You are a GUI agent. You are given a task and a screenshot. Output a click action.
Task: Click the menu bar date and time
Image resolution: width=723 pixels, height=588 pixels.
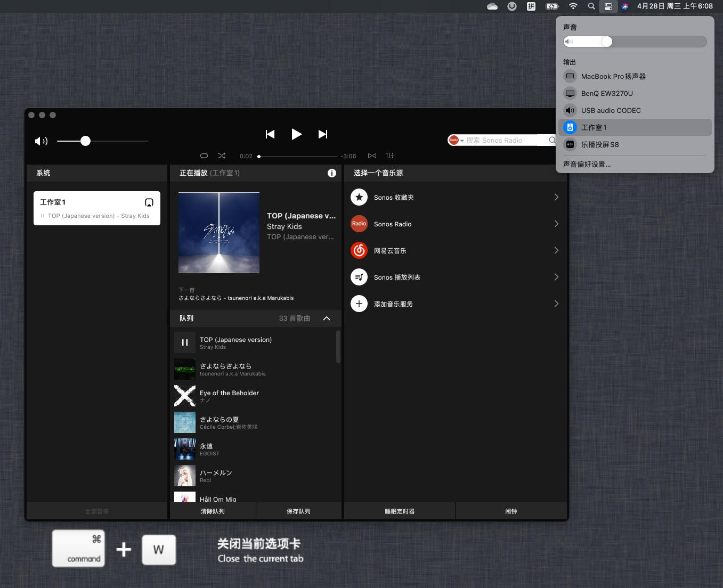pyautogui.click(x=675, y=6)
